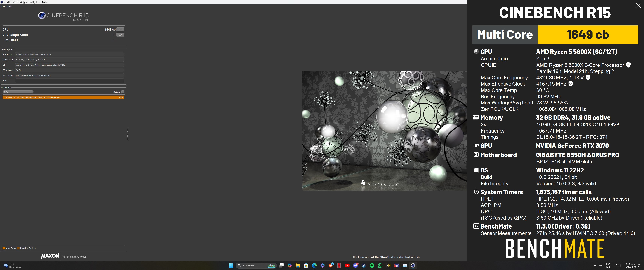Open Windows Start menu
The height and width of the screenshot is (270, 644).
(x=231, y=265)
